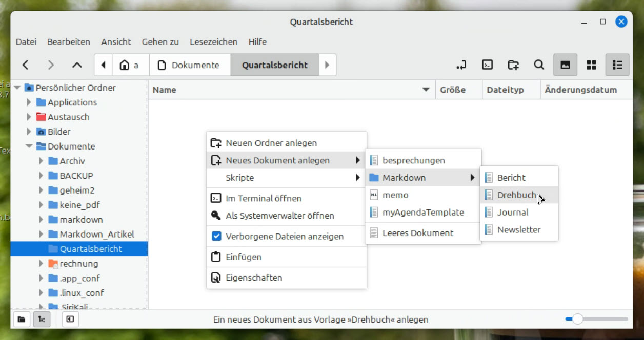The width and height of the screenshot is (644, 340).
Task: Click the Dokumente breadcrumb button
Action: tap(189, 65)
